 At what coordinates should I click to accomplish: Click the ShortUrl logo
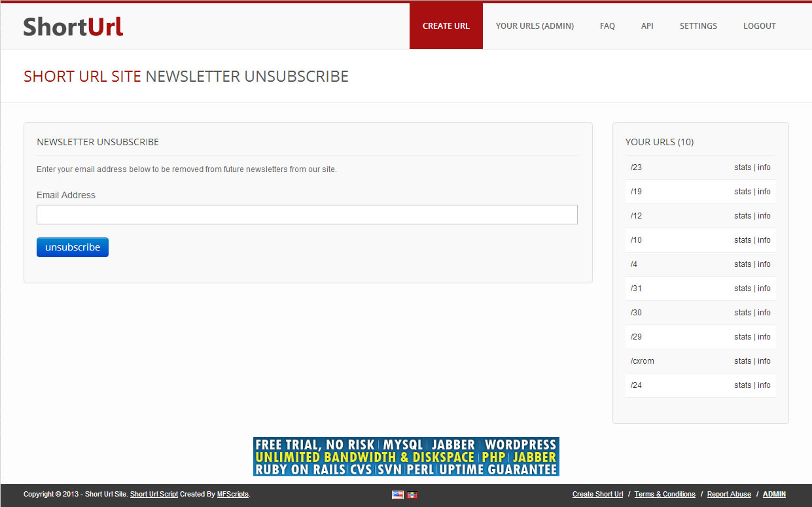click(73, 26)
